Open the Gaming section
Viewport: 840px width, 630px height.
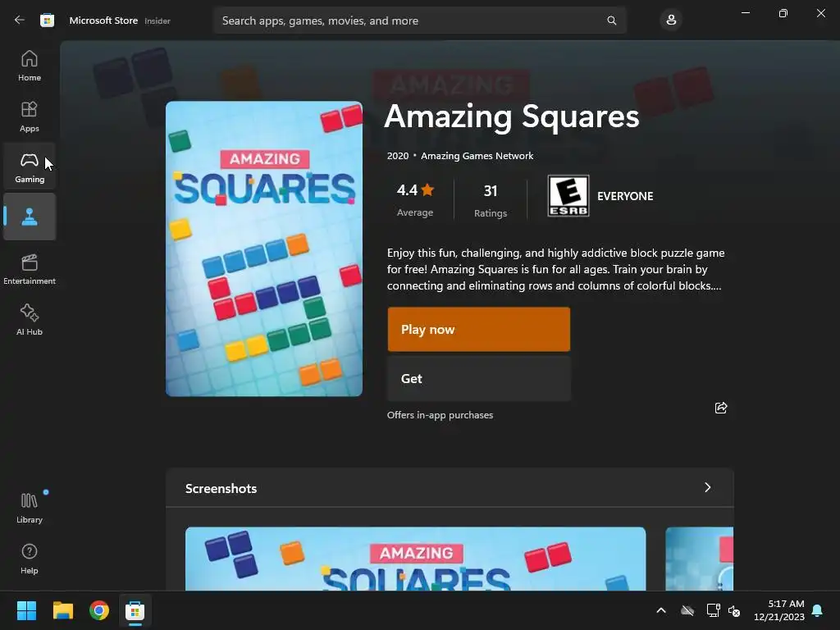tap(30, 167)
